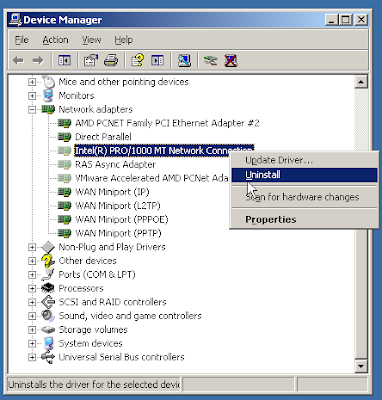
Task: Click the System devices icon
Action: (48, 343)
